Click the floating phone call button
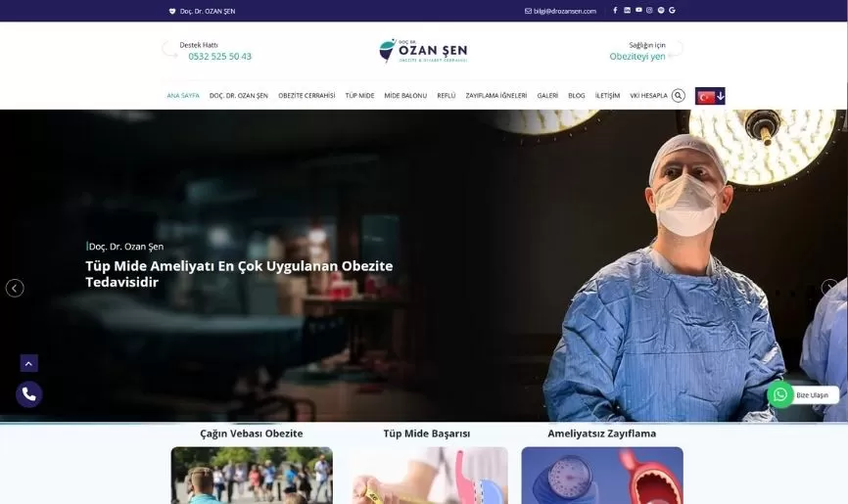The image size is (848, 504). coord(28,394)
